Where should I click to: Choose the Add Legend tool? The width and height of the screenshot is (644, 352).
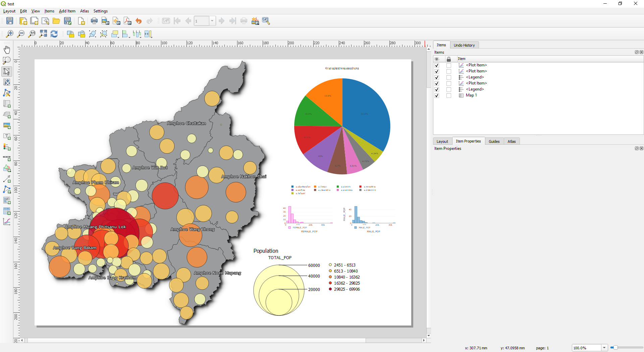pos(7,147)
